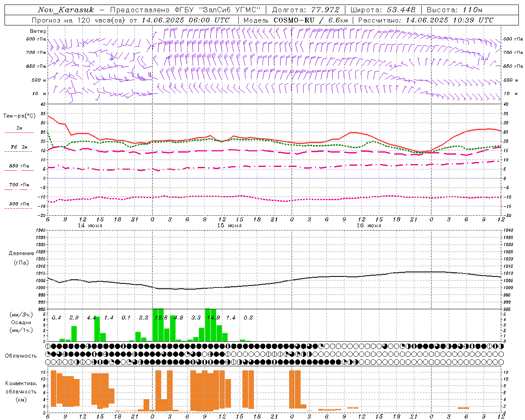Click the date label 15 июня

point(229,226)
